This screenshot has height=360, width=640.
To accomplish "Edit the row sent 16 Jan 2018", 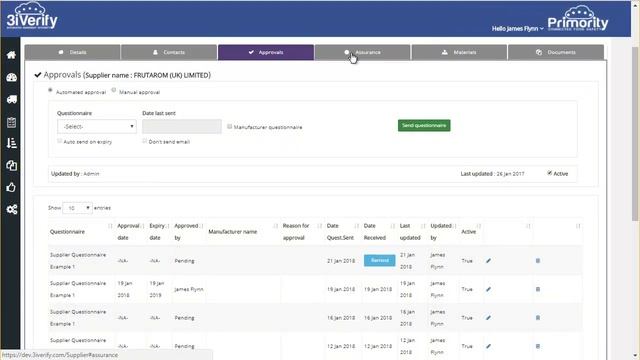I will click(488, 318).
